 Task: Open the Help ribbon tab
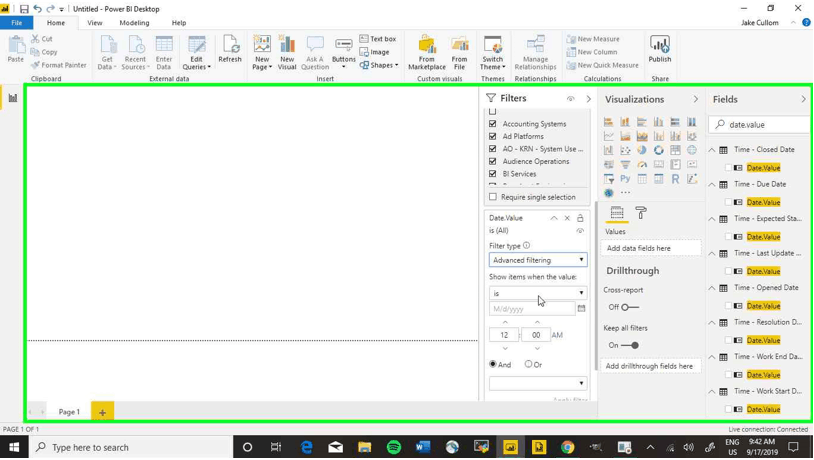(179, 23)
